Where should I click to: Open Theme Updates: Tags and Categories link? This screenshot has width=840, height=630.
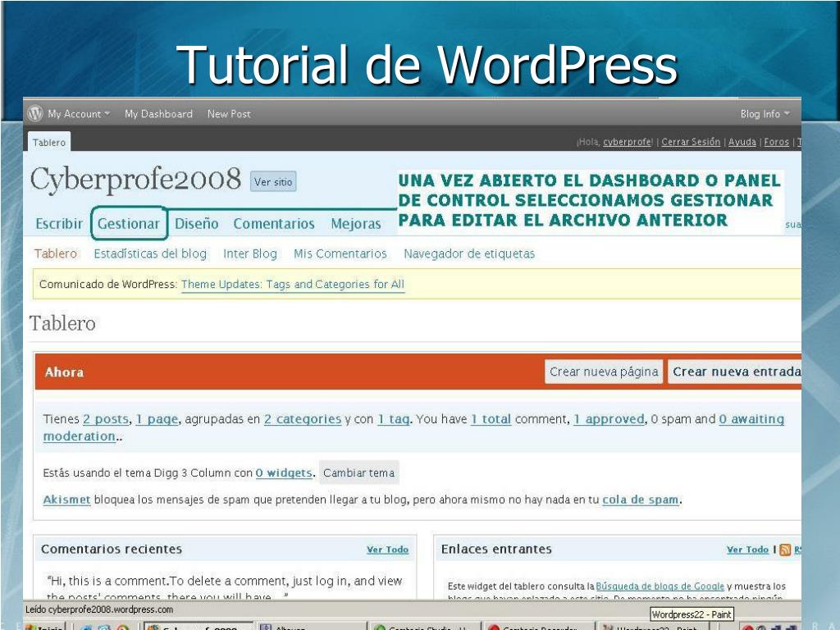tap(293, 285)
